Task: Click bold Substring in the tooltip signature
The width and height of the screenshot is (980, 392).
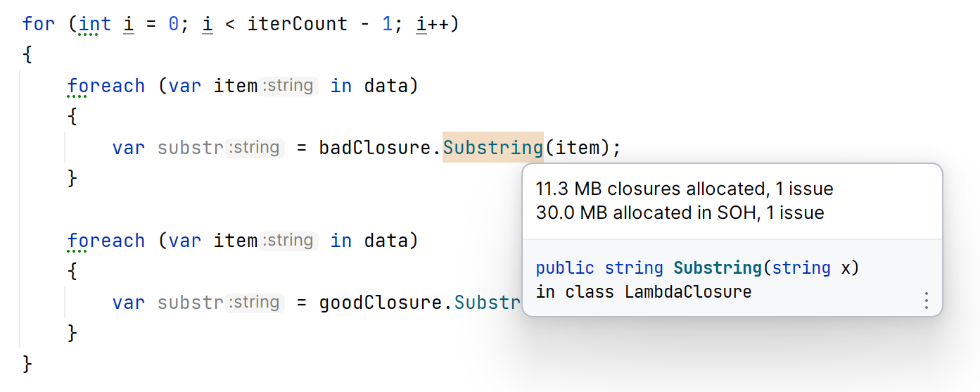Action: [x=718, y=268]
